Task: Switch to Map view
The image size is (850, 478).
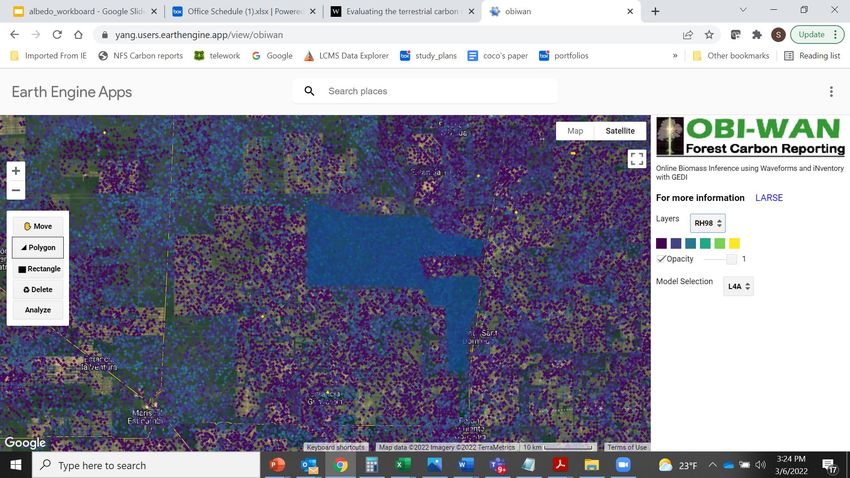Action: click(575, 131)
